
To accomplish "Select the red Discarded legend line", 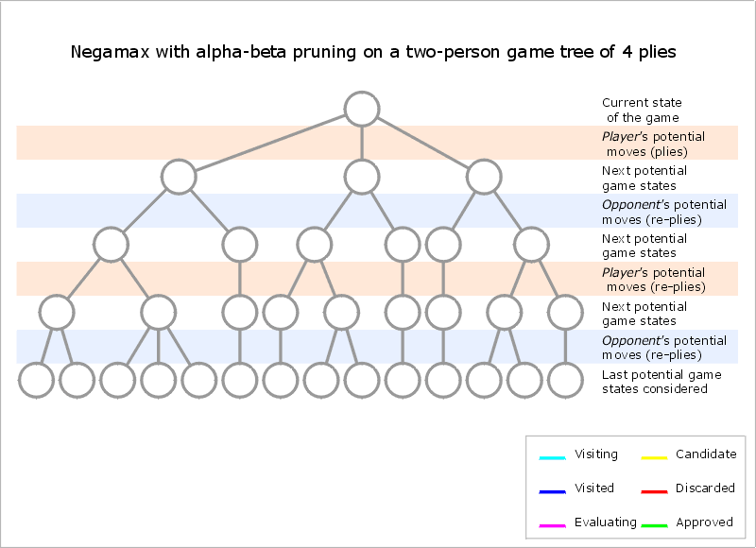I will coord(655,492).
